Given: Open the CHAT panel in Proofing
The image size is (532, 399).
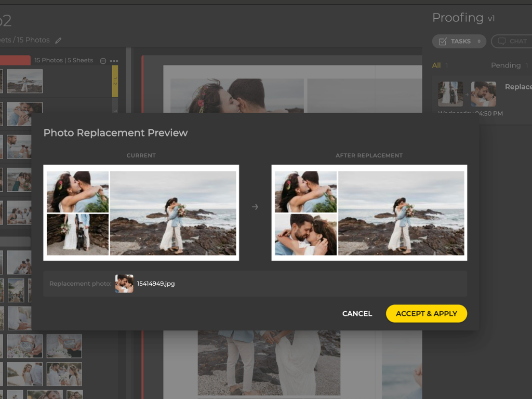Looking at the screenshot, I should [512, 42].
